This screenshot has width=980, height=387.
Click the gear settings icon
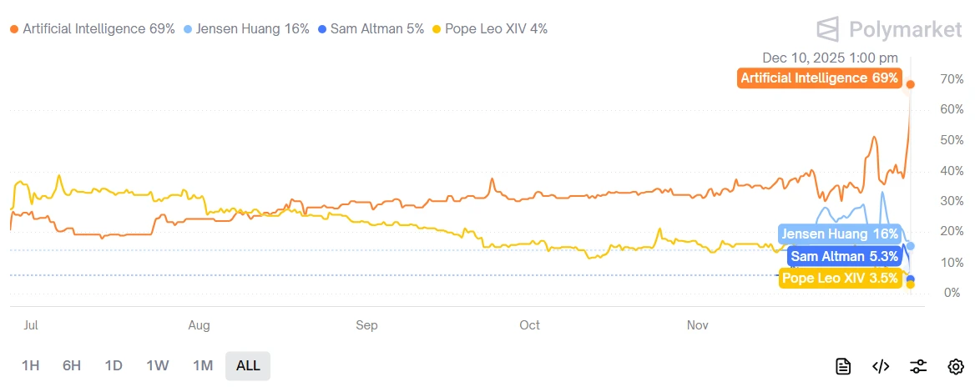pyautogui.click(x=956, y=366)
